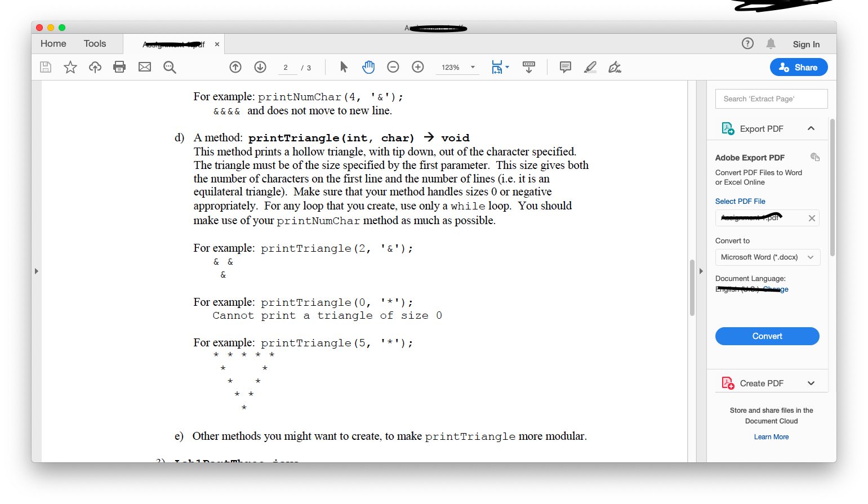The height and width of the screenshot is (504, 868).
Task: Click the 'Convert to' label
Action: click(732, 240)
